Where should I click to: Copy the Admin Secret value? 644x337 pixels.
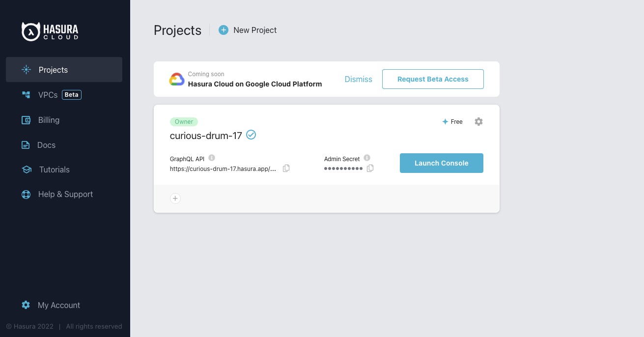370,168
